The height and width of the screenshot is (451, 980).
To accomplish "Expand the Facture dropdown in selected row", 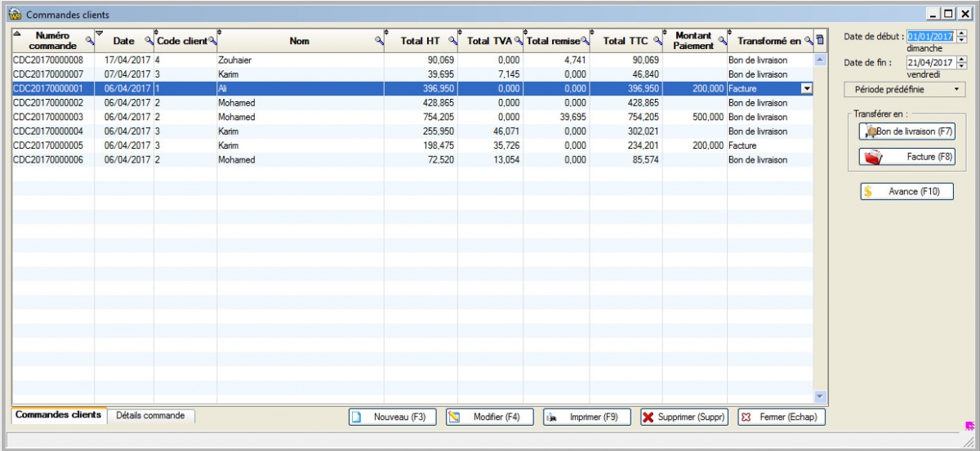I will point(807,88).
